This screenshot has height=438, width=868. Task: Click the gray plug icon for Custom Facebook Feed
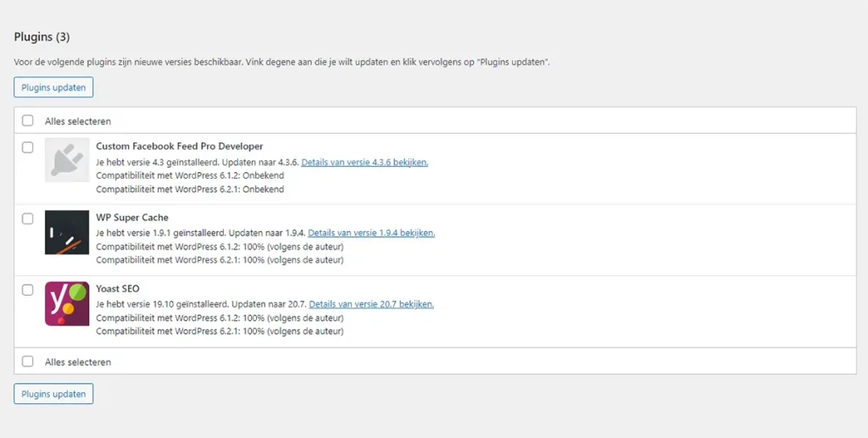67,160
